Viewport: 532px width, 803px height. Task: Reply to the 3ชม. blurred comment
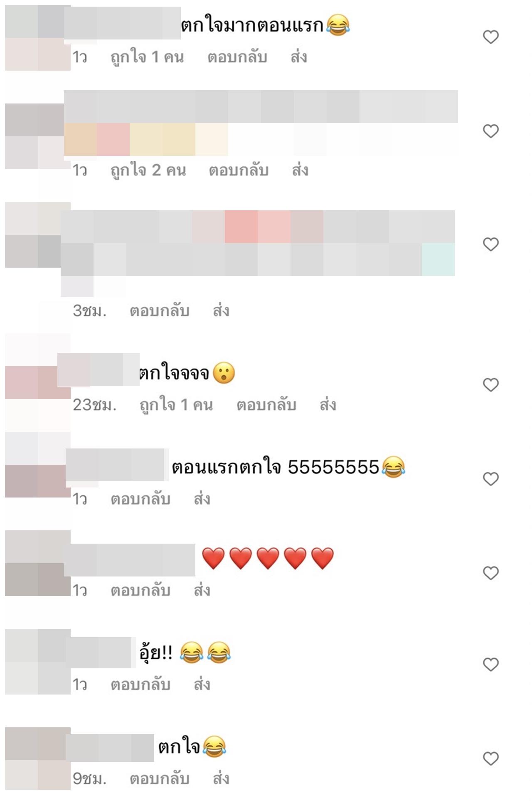[160, 310]
